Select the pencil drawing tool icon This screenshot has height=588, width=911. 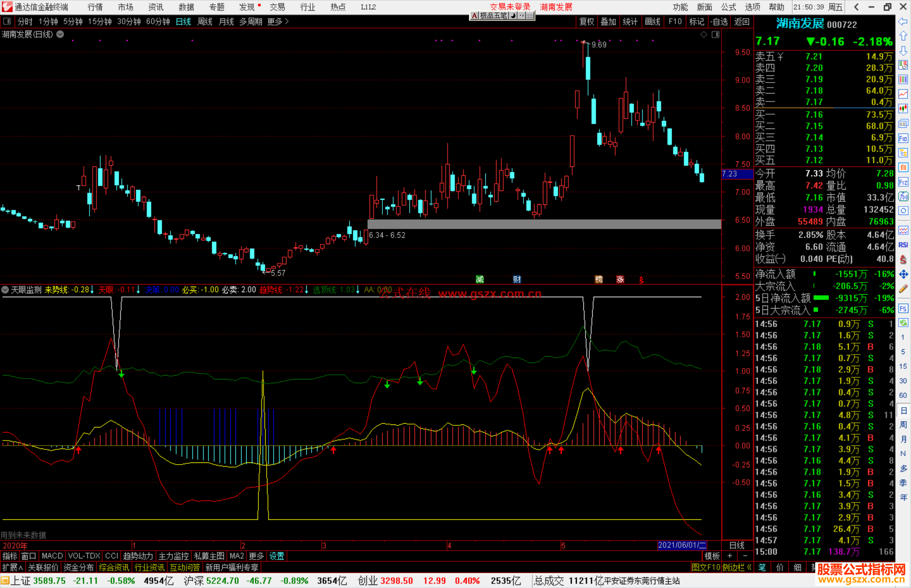[x=903, y=289]
